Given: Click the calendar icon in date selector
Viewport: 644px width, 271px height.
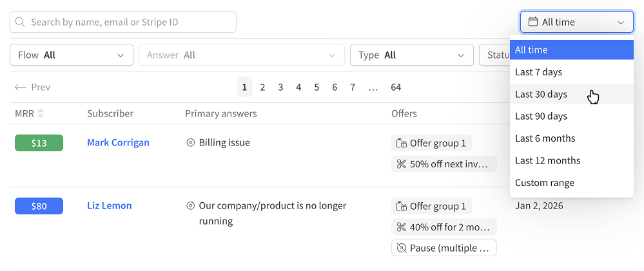Looking at the screenshot, I should coord(533,22).
